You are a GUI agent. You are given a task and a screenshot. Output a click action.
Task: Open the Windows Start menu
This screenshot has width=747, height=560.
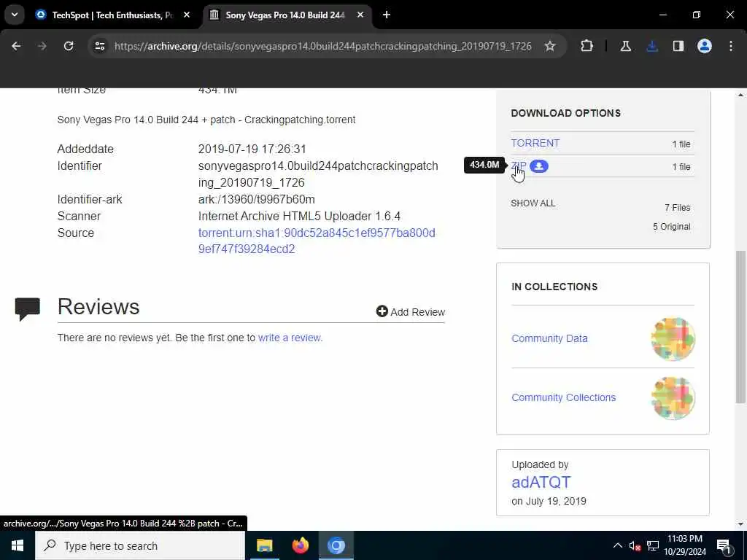click(18, 545)
